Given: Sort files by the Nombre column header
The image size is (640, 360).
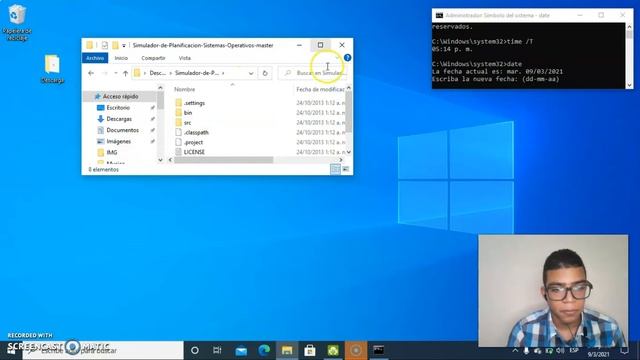Looking at the screenshot, I should pyautogui.click(x=184, y=89).
